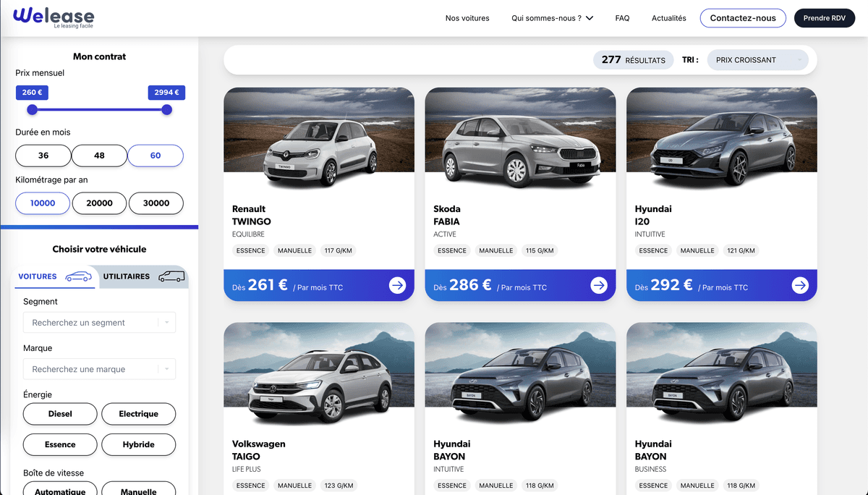Click the ESSENCE tag on Twingo card
868x495 pixels.
(x=251, y=250)
